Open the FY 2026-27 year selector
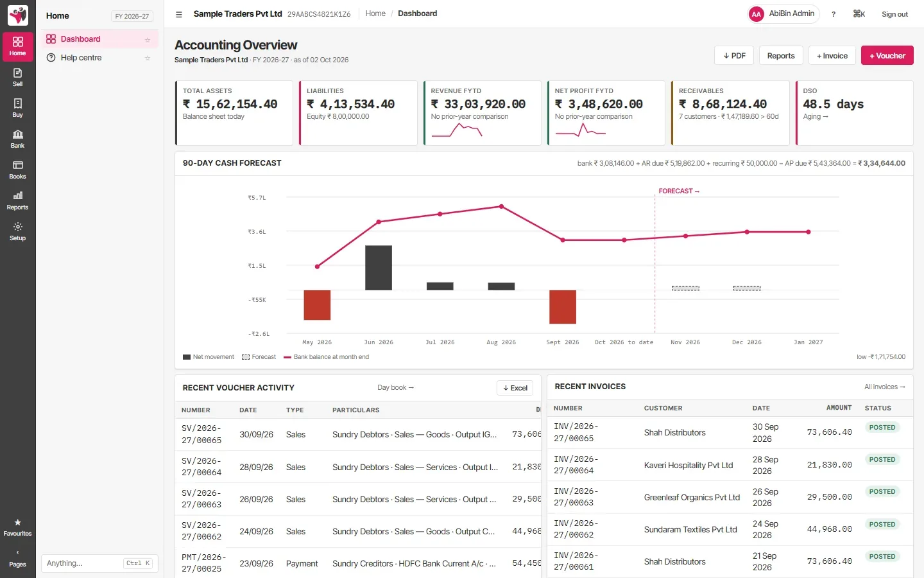The height and width of the screenshot is (578, 924). [132, 16]
